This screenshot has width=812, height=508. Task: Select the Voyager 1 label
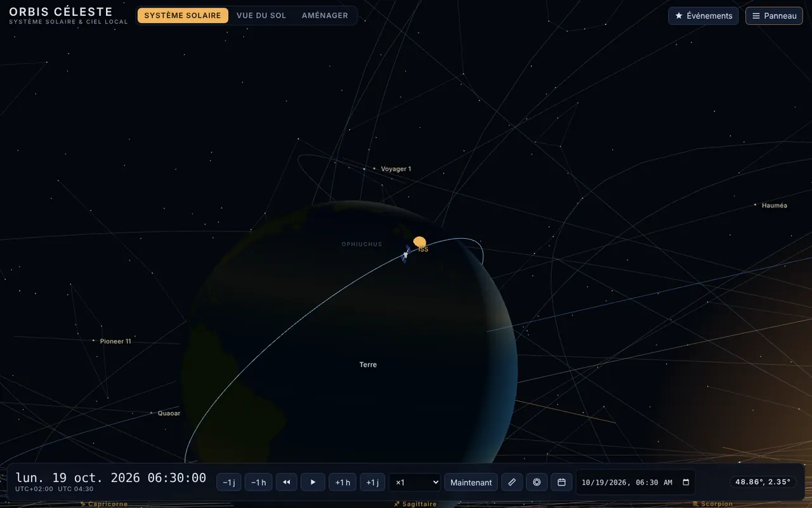click(396, 169)
